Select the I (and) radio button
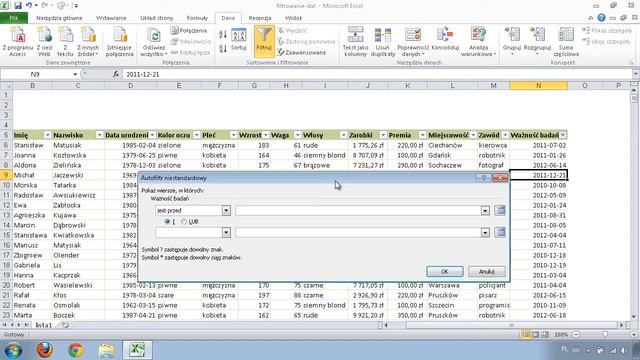This screenshot has height=360, width=640. click(x=167, y=221)
